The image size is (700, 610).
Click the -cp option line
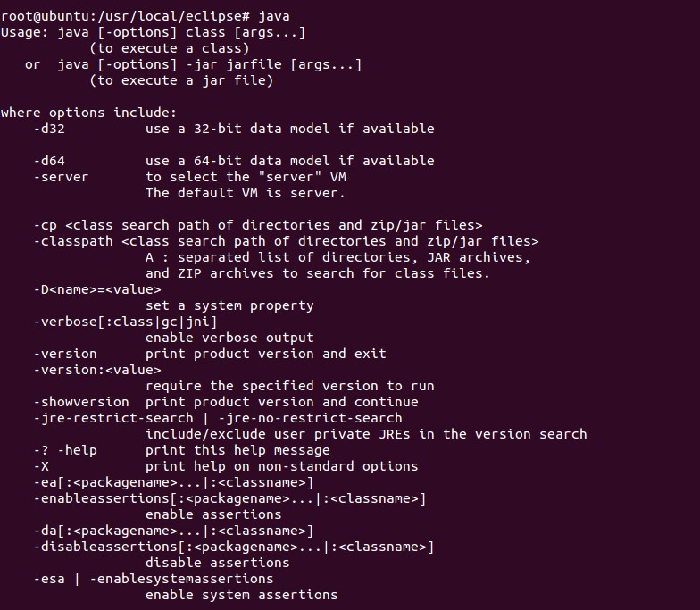(x=258, y=225)
